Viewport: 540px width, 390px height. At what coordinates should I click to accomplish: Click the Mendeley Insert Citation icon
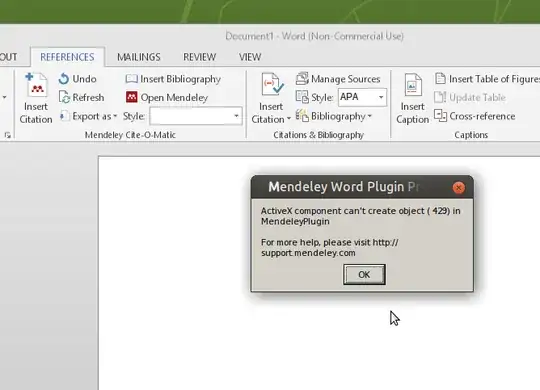click(x=36, y=85)
